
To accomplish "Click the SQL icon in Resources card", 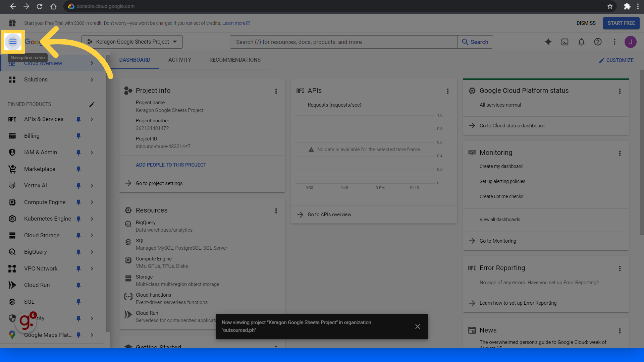I will (128, 242).
